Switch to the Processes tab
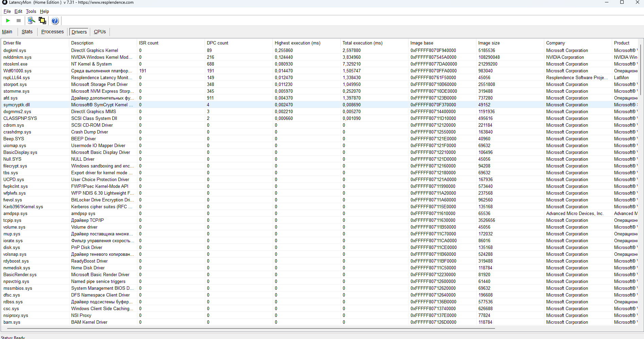The image size is (644, 339). pos(53,32)
